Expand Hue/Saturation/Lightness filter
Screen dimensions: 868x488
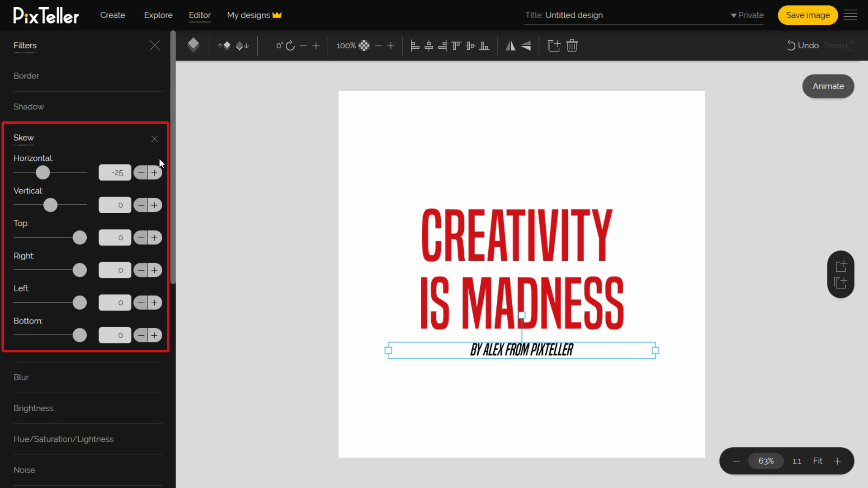click(x=64, y=439)
